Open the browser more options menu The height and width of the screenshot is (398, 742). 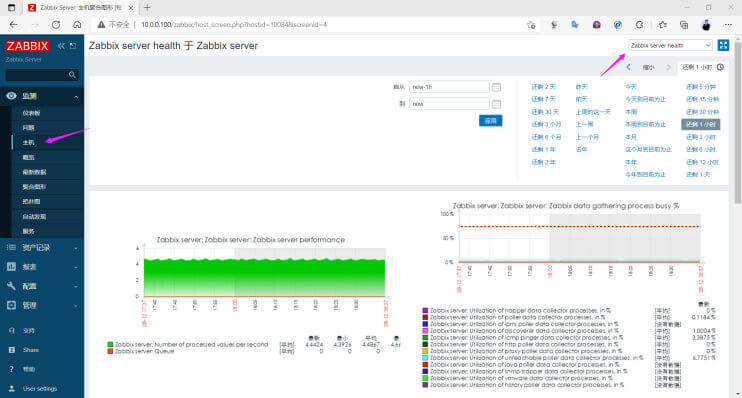[728, 25]
